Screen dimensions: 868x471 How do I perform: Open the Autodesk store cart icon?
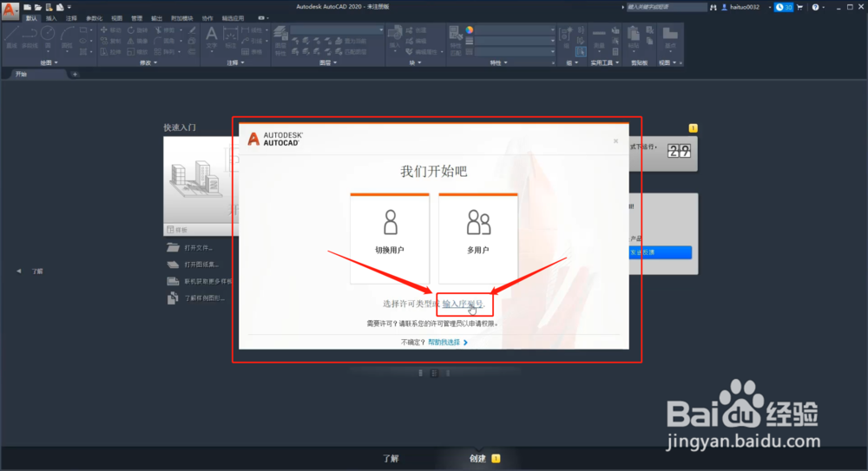pos(800,7)
